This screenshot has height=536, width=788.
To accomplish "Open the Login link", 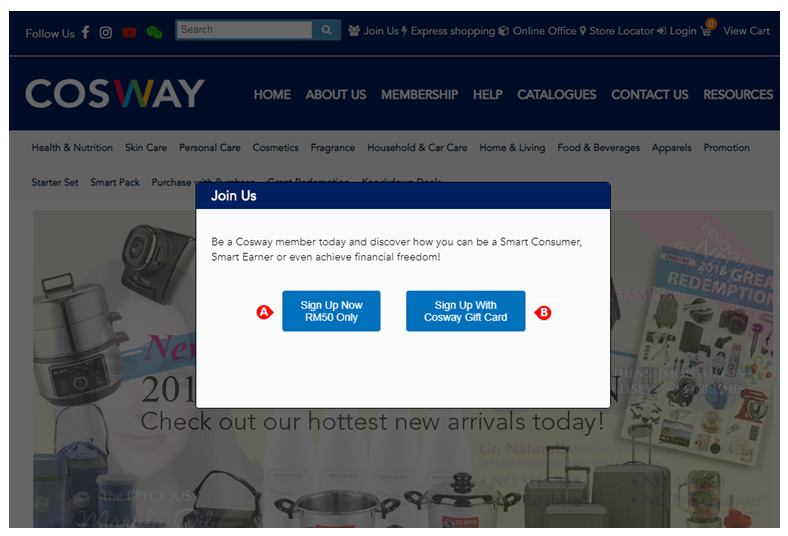I will tap(677, 31).
